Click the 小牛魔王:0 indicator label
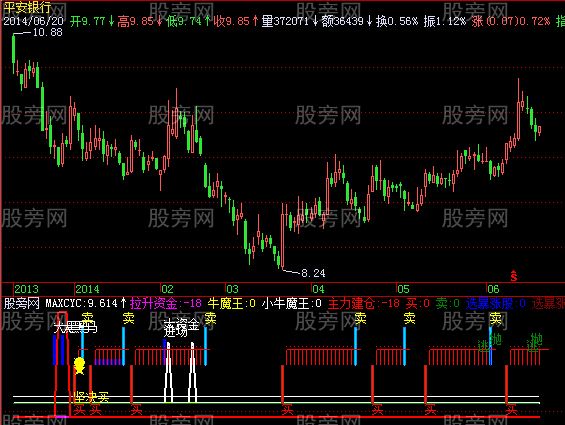This screenshot has width=565, height=425. click(292, 303)
